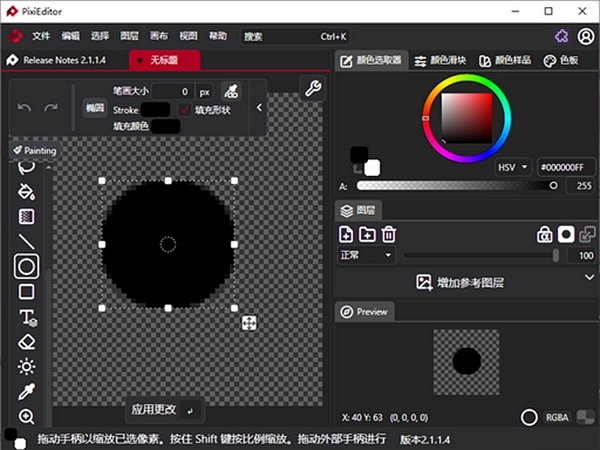The image size is (600, 450).
Task: Create a new layer
Action: tap(346, 234)
